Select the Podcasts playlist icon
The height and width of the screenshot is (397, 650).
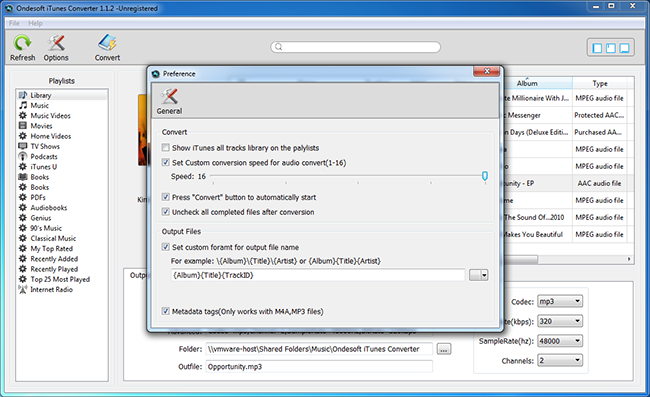pos(23,156)
